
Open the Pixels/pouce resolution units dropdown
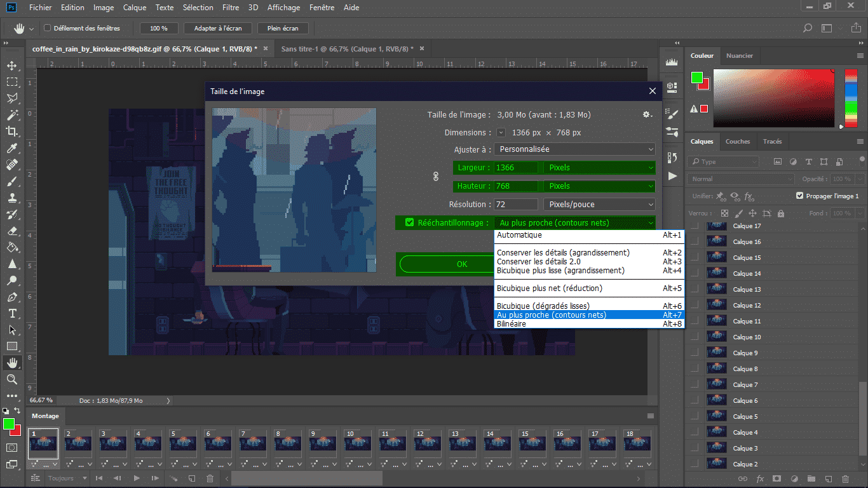[x=599, y=205]
